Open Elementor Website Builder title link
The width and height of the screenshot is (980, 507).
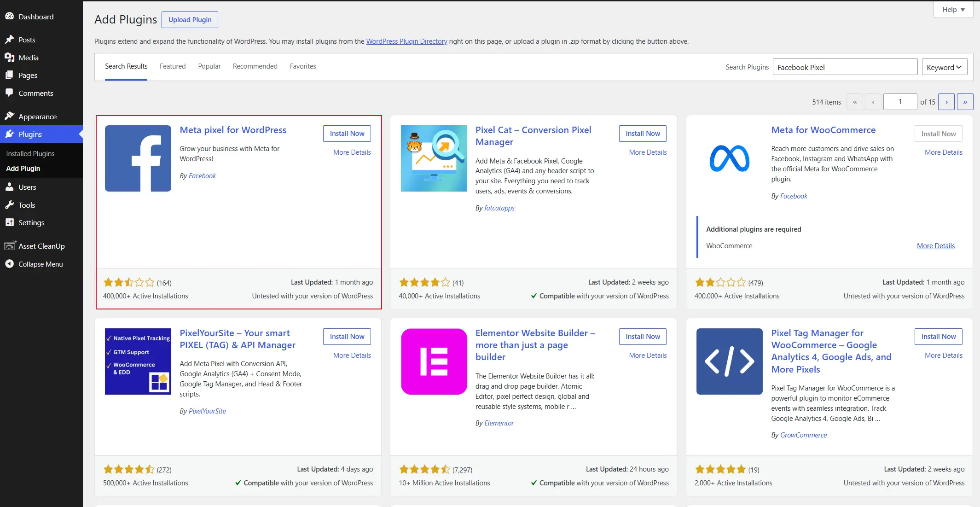tap(535, 345)
